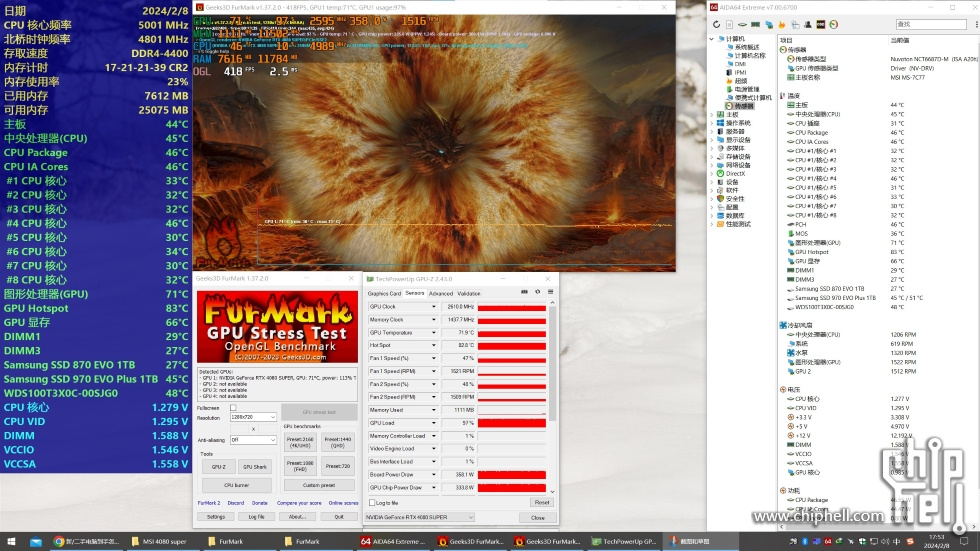
Task: Open the Graphics Card tab in GPU-Z
Action: [384, 293]
